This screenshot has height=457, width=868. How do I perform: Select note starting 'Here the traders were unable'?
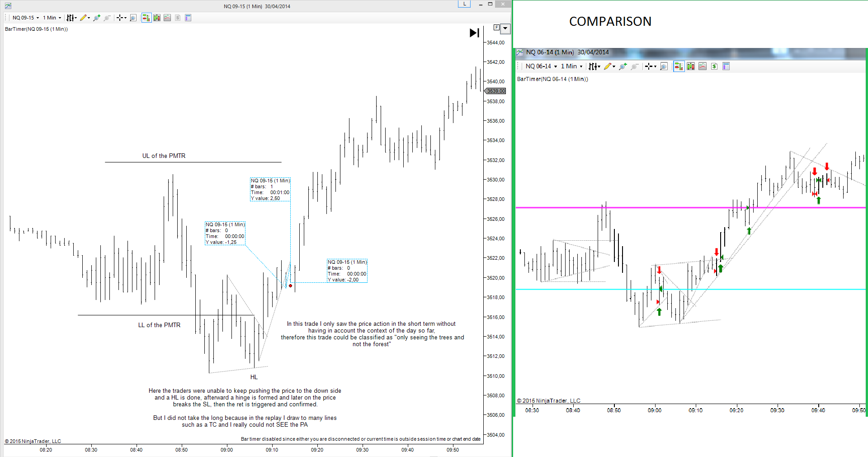point(245,397)
